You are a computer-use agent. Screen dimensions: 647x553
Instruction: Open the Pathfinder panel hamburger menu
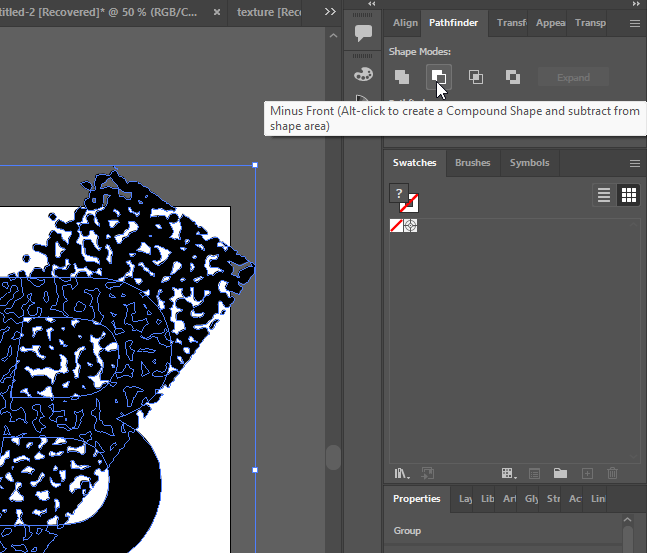pyautogui.click(x=635, y=24)
